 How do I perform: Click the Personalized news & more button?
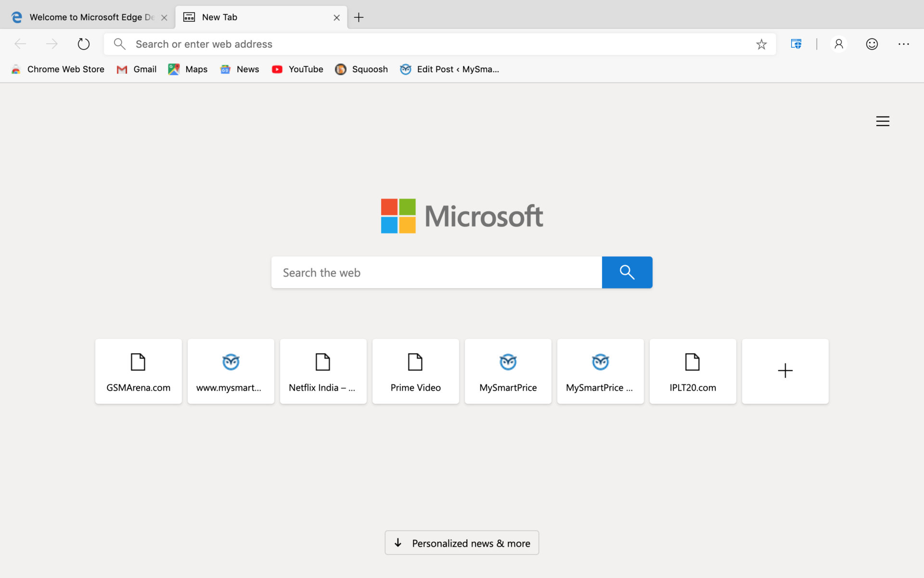pos(462,543)
